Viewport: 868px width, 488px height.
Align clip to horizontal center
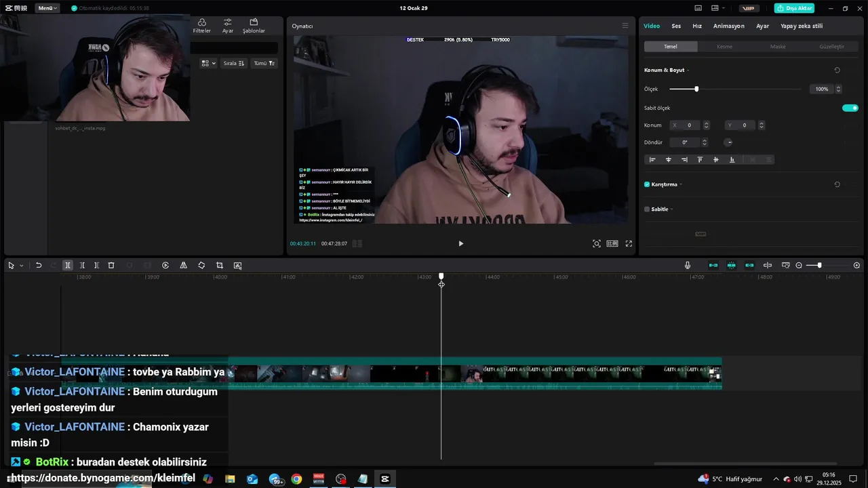pos(668,160)
